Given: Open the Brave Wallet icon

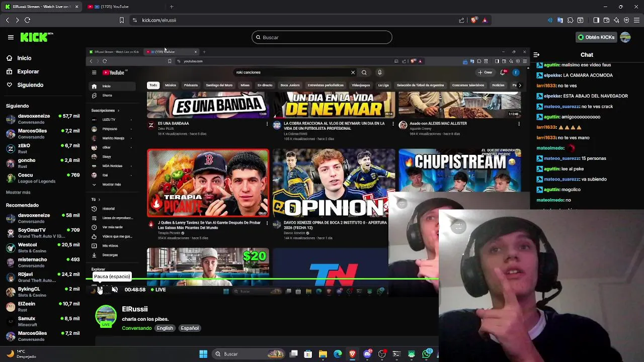Looking at the screenshot, I should pos(606,20).
